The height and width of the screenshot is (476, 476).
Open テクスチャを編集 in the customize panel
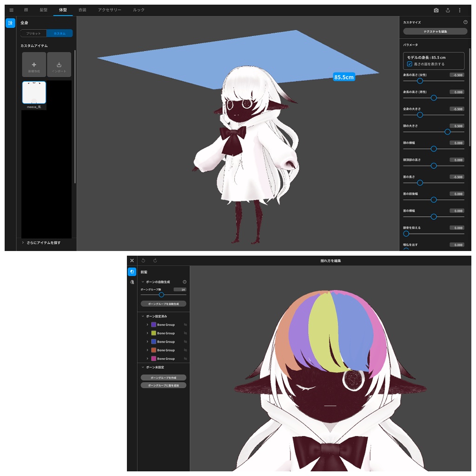pos(435,31)
